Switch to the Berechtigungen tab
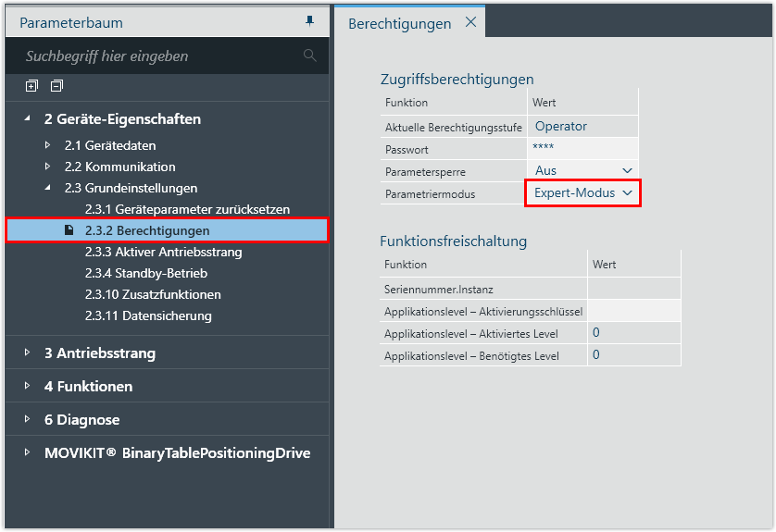 399,23
